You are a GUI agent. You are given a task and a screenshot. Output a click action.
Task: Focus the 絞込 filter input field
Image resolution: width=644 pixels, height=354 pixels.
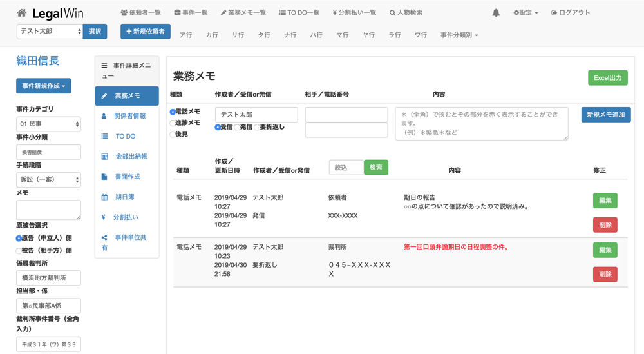[346, 168]
